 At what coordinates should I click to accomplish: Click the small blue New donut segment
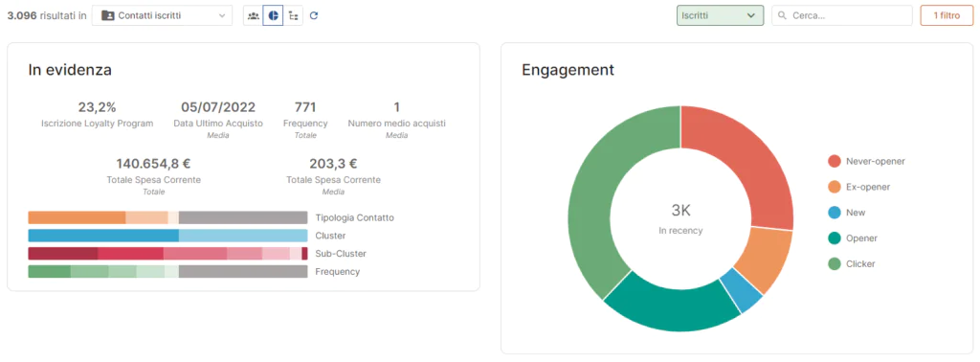[742, 291]
